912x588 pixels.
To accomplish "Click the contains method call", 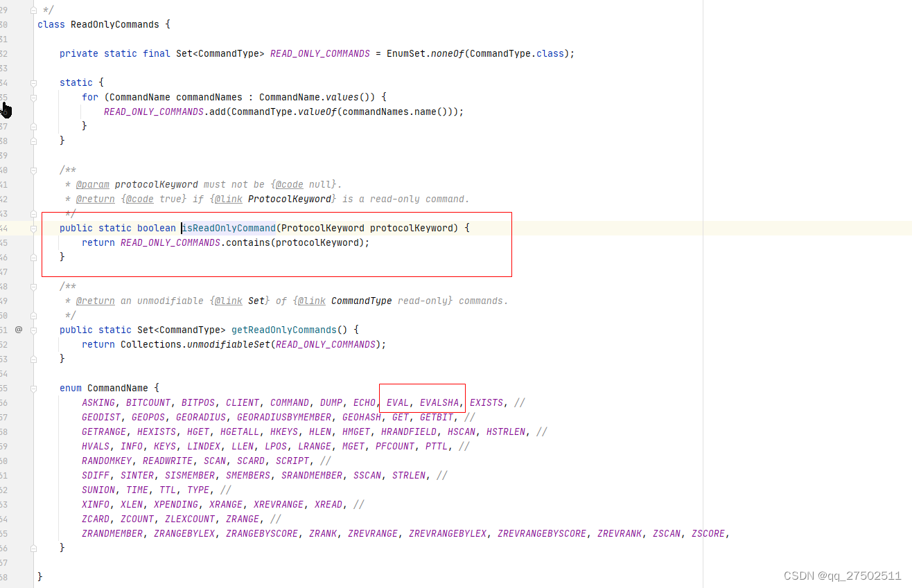I will pyautogui.click(x=248, y=242).
